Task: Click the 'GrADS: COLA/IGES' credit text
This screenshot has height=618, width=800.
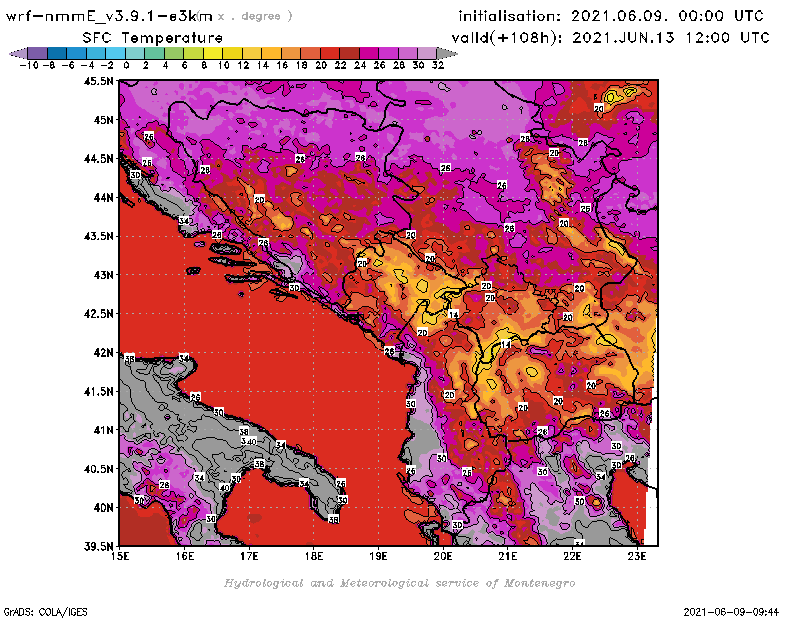Action: pos(46,611)
